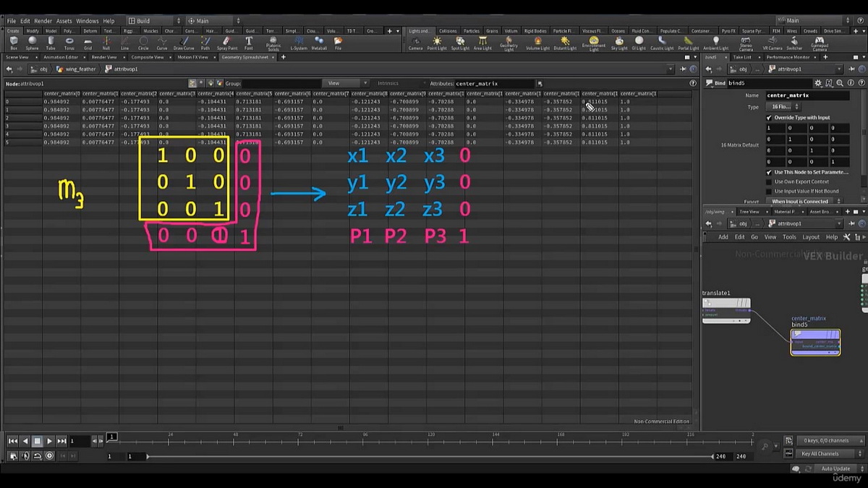The height and width of the screenshot is (488, 868).
Task: Open Export When Input is Connected dropdown
Action: pyautogui.click(x=803, y=201)
